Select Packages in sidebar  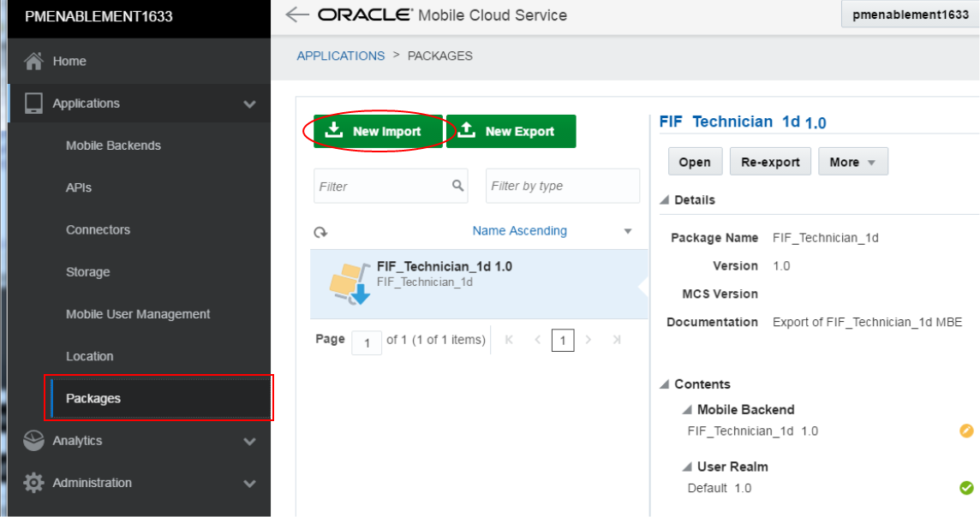click(93, 398)
